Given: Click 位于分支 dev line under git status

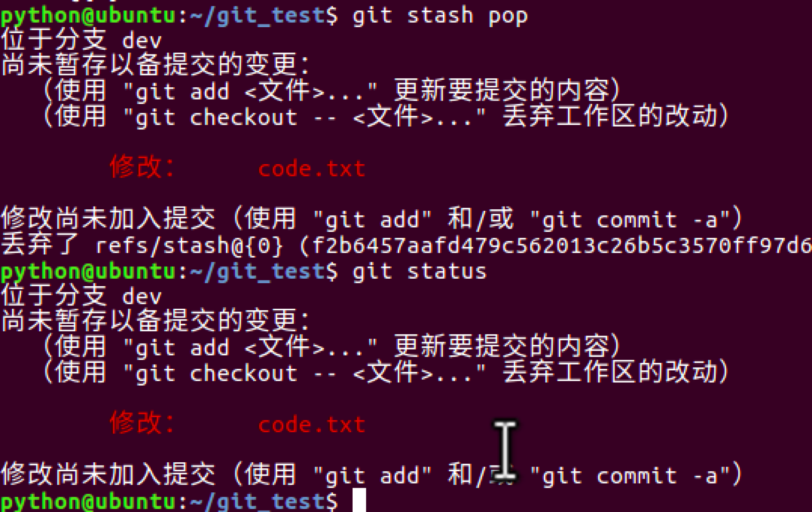Looking at the screenshot, I should [x=81, y=296].
